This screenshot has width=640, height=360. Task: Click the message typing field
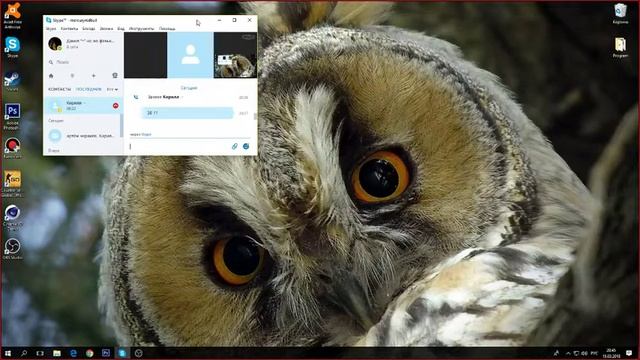[x=180, y=146]
